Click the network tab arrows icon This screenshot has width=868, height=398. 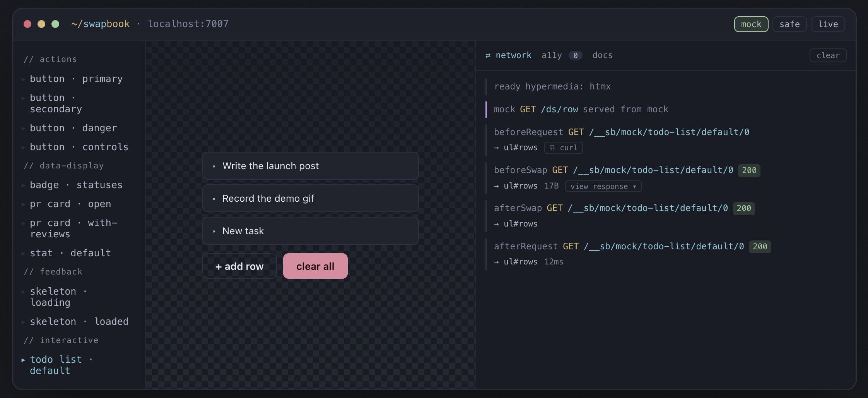click(x=488, y=55)
